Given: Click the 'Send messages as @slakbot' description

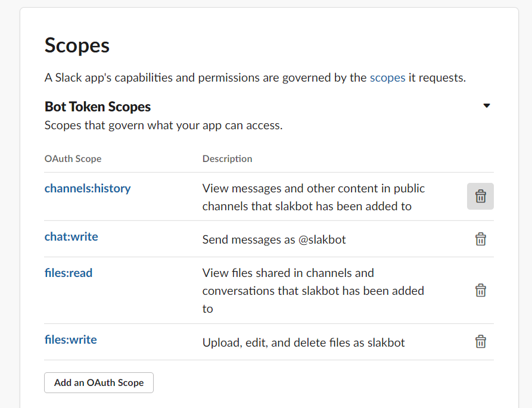Looking at the screenshot, I should 274,239.
